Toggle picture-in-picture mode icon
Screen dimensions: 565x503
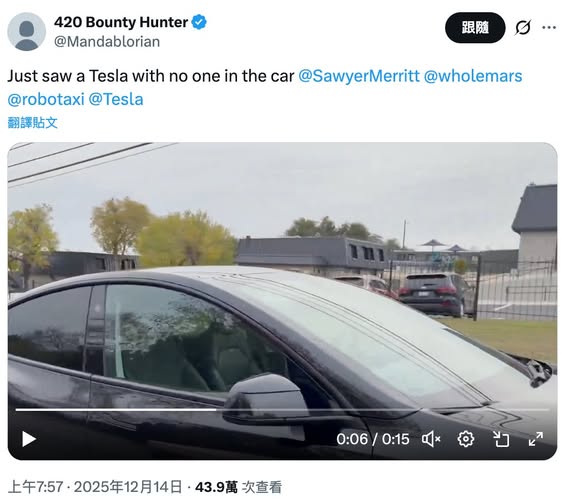(501, 439)
